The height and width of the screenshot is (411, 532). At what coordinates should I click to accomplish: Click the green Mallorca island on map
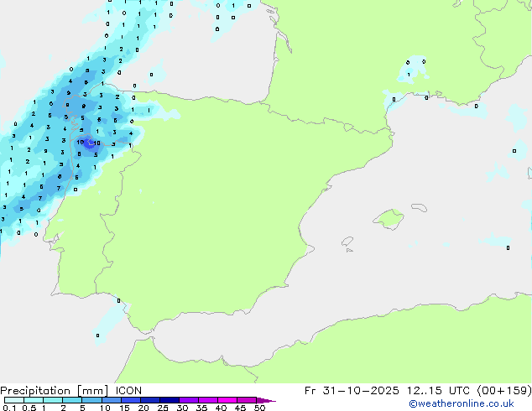point(389,219)
